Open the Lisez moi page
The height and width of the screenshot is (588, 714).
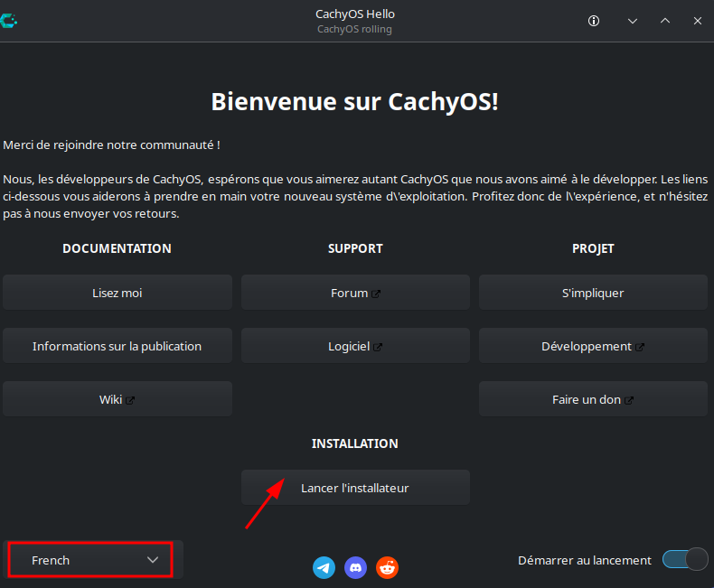tap(117, 293)
